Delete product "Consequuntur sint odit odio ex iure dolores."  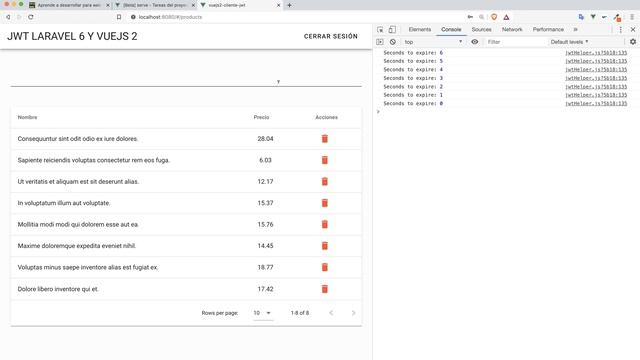324,139
